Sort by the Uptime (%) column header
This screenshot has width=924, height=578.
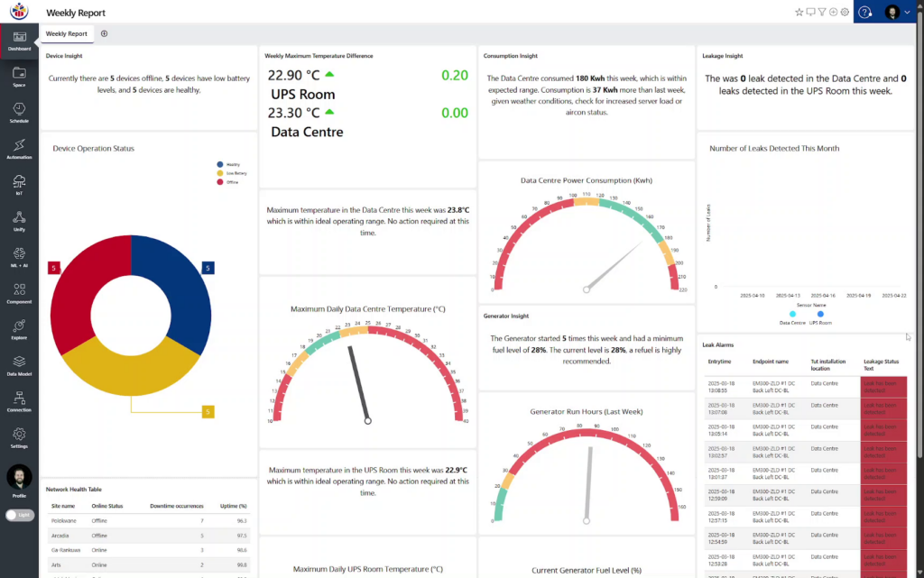coord(235,506)
